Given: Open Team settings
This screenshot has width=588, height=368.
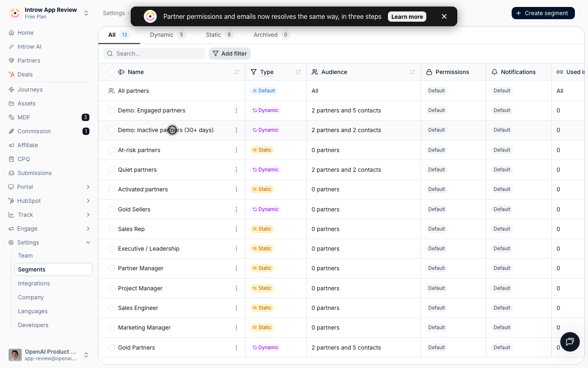Looking at the screenshot, I should coord(25,256).
